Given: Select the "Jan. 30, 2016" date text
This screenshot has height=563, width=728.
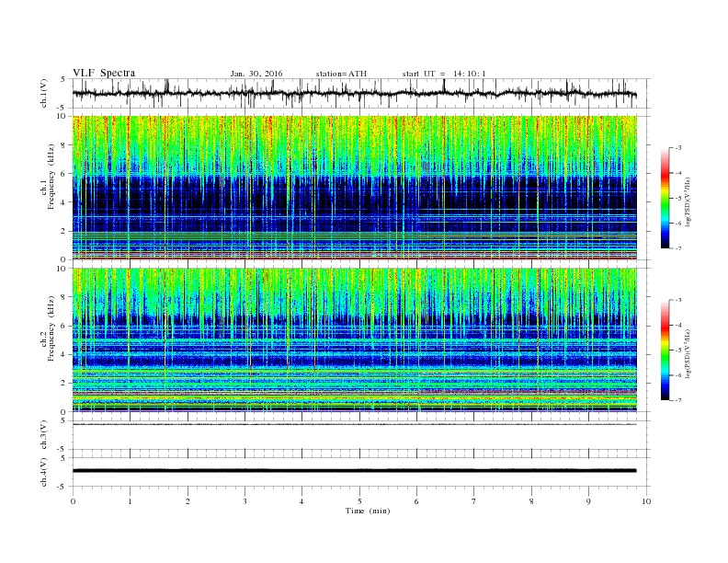Looking at the screenshot, I should pyautogui.click(x=256, y=74).
